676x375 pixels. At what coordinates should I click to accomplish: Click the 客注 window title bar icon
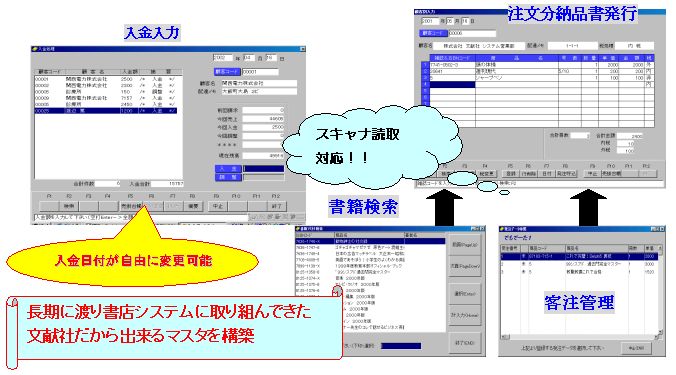[x=502, y=229]
